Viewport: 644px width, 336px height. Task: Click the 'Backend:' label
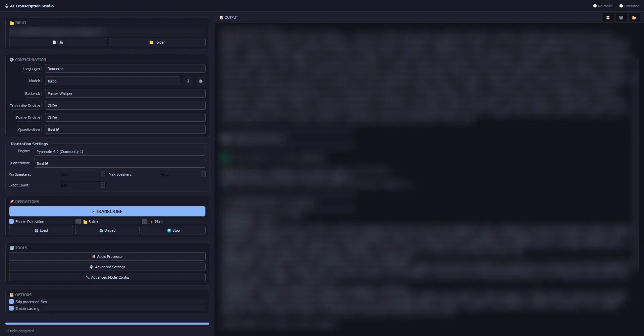[x=33, y=94]
